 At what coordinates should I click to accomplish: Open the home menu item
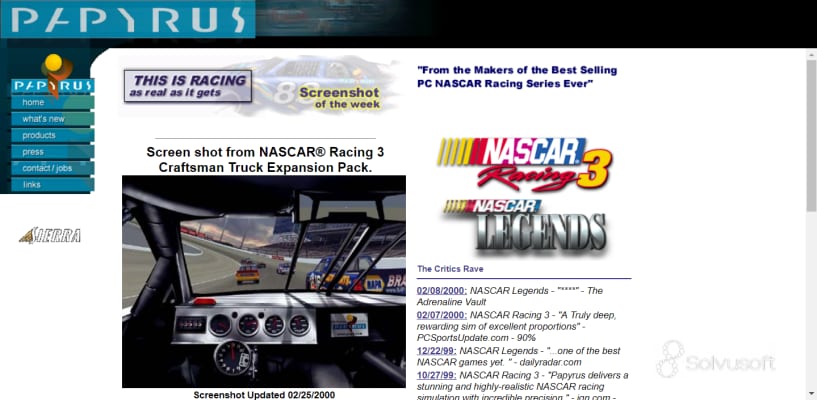click(x=34, y=103)
